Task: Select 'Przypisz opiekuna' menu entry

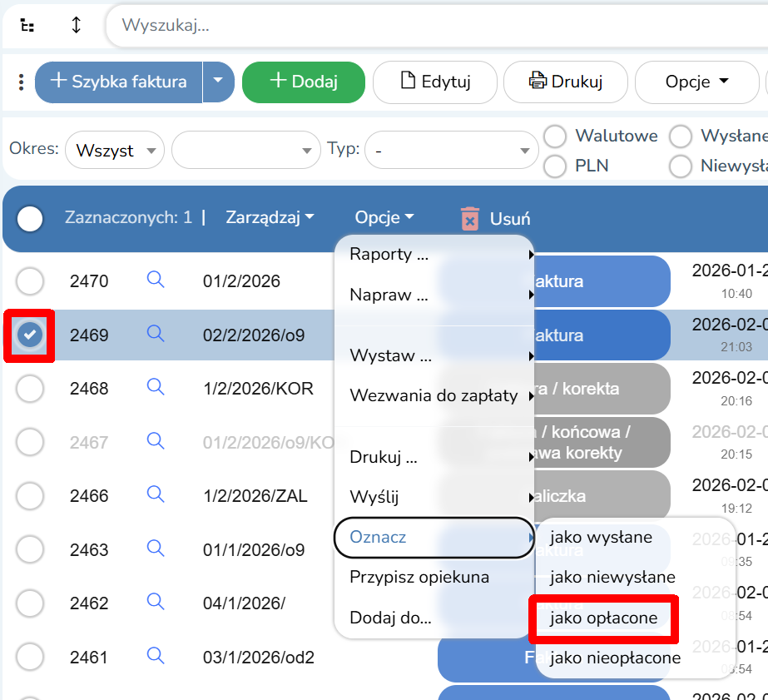Action: [x=419, y=578]
